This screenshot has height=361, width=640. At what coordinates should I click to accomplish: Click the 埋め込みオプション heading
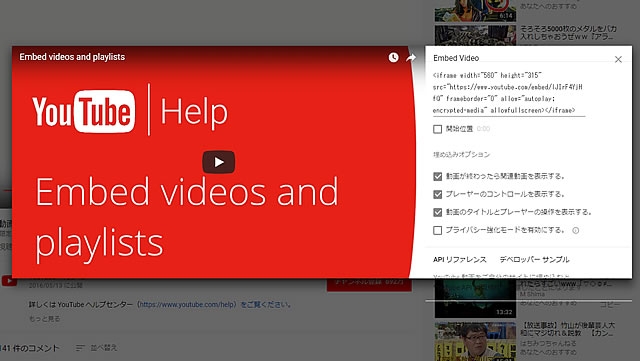coord(461,154)
